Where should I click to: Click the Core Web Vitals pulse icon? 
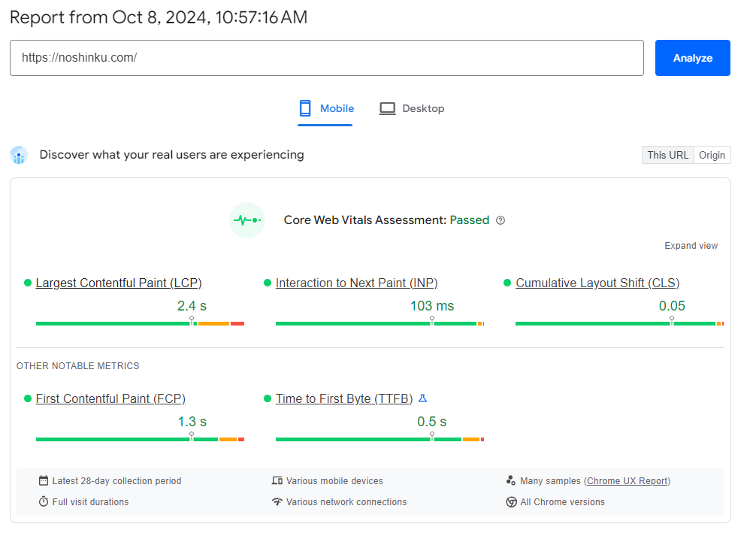pos(247,220)
